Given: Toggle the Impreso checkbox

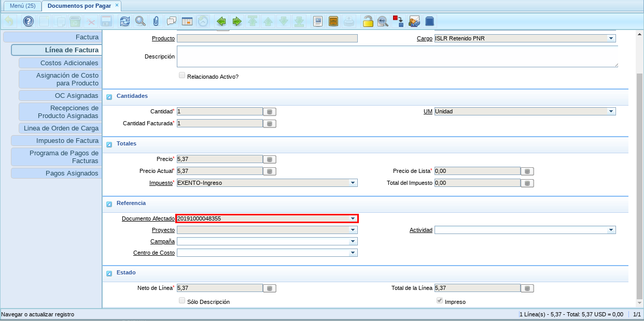Looking at the screenshot, I should pyautogui.click(x=439, y=301).
